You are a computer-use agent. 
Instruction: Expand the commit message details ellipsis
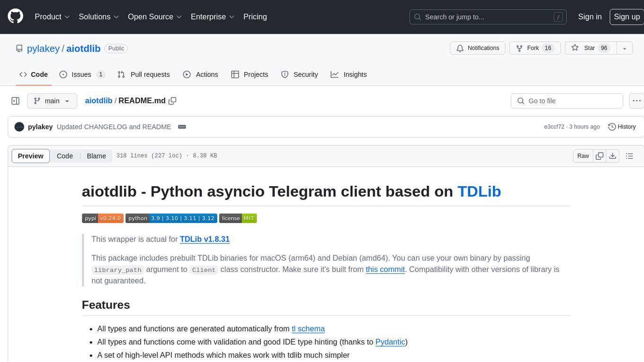[182, 127]
